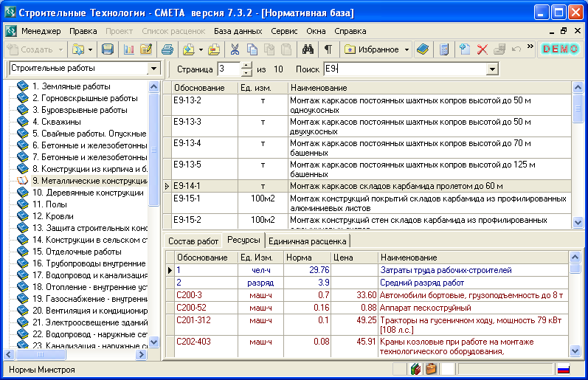Switch to the Единичная расценка tab

[307, 241]
